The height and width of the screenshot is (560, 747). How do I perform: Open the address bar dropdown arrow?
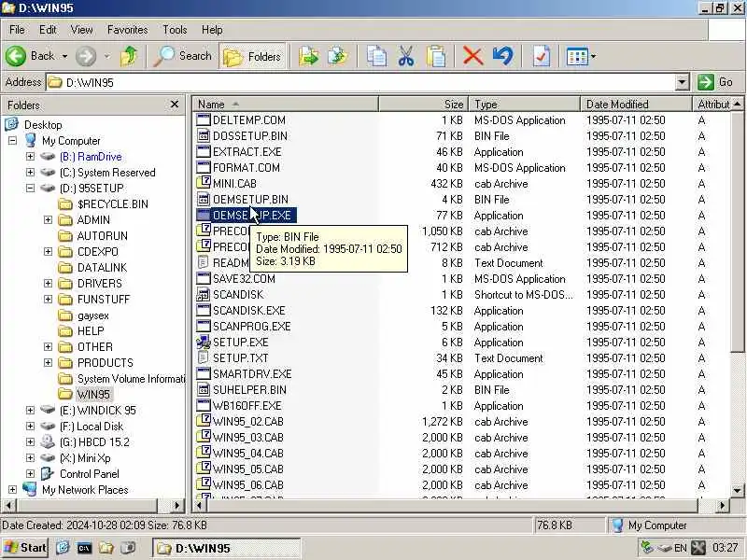[x=683, y=82]
